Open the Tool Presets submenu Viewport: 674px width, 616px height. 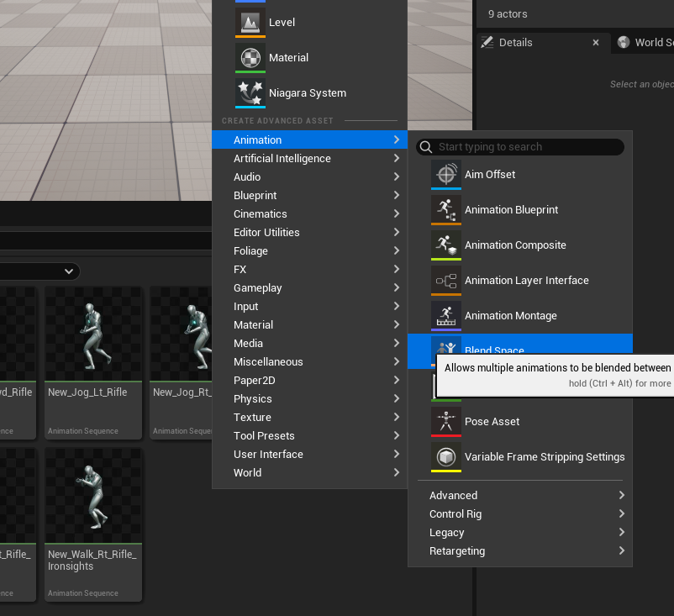click(x=309, y=435)
